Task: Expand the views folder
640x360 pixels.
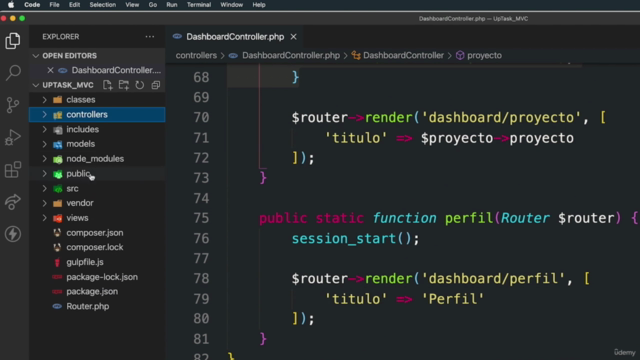Action: tap(44, 218)
